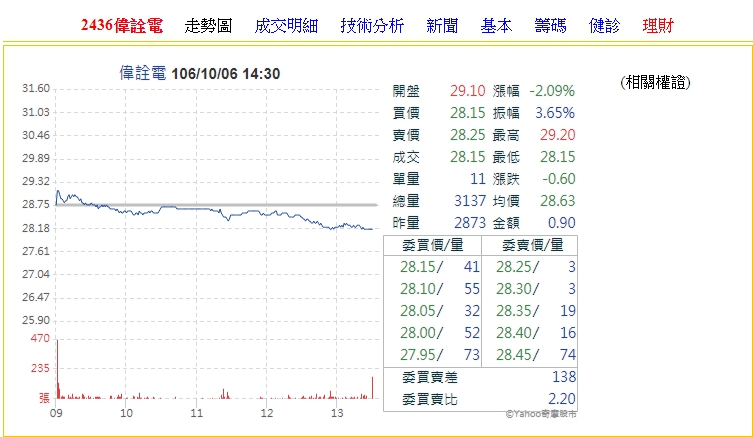The width and height of the screenshot is (753, 437).
Task: Click bid volume 41
Action: [x=472, y=267]
